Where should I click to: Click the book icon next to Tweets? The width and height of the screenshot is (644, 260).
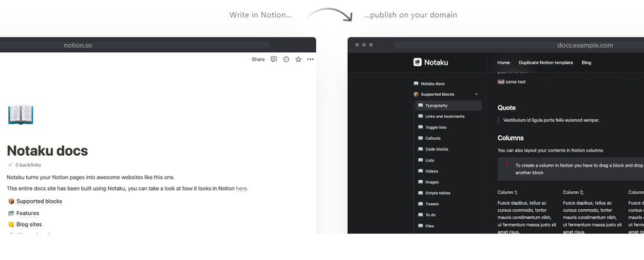[420, 204]
